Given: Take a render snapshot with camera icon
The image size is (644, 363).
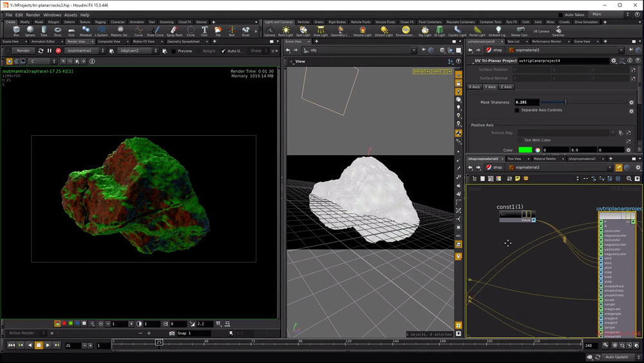Looking at the screenshot, I should coord(172,333).
